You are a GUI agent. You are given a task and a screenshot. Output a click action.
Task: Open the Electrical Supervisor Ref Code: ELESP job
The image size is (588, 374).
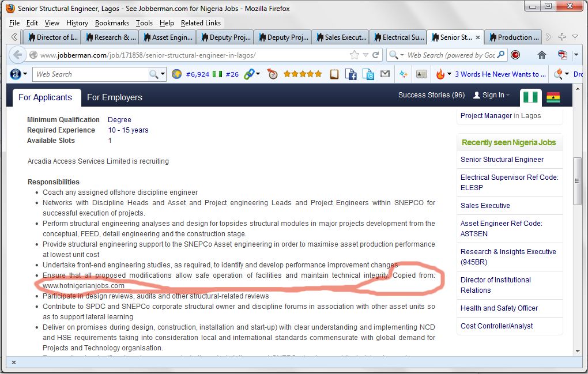click(509, 183)
